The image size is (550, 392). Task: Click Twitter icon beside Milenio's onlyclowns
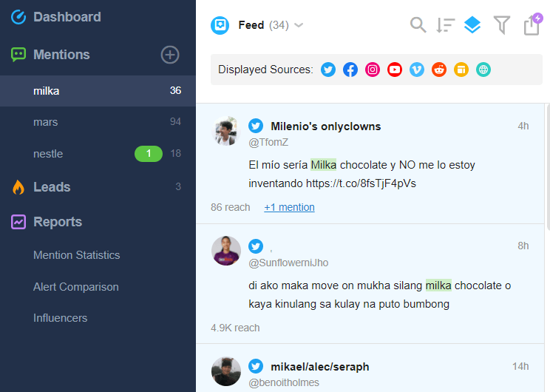tap(256, 126)
